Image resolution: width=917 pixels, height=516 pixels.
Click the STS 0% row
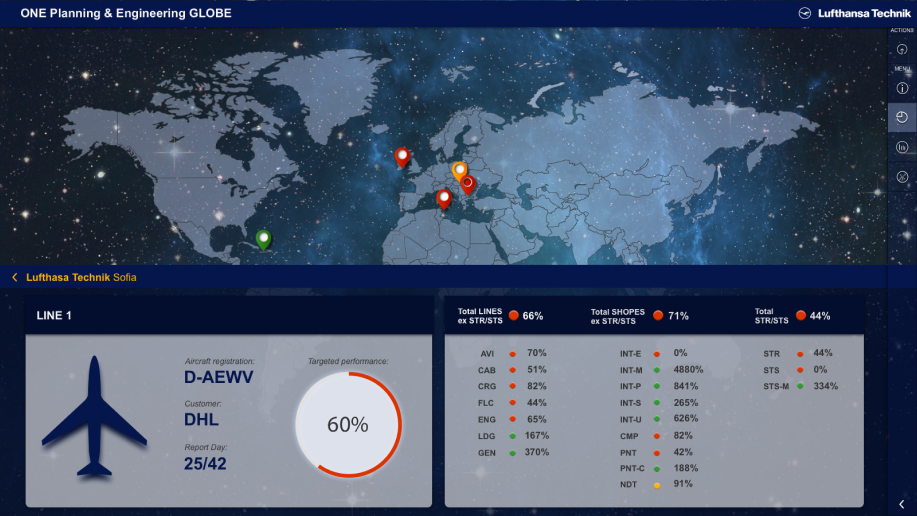coord(795,370)
